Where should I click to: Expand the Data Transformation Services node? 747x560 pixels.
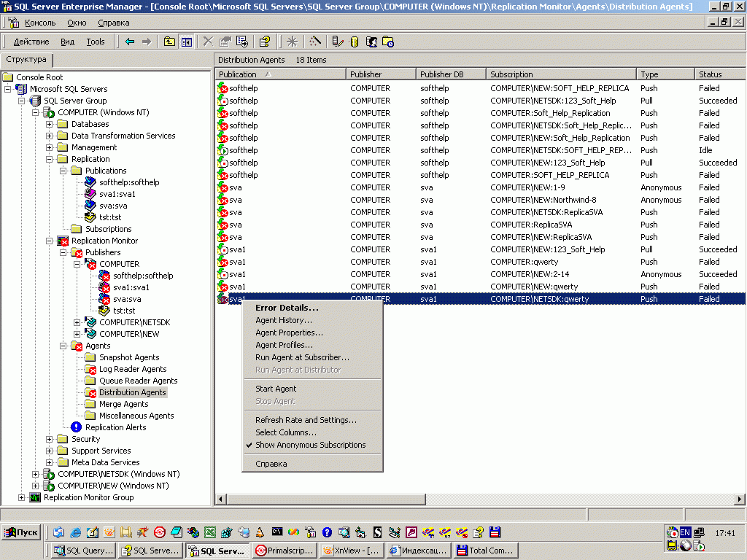pos(49,136)
